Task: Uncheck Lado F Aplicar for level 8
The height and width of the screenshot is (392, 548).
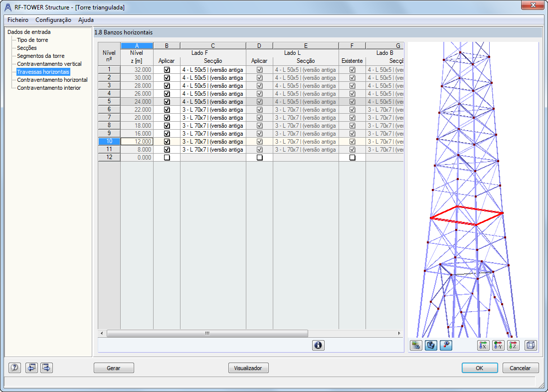Action: pyautogui.click(x=167, y=126)
